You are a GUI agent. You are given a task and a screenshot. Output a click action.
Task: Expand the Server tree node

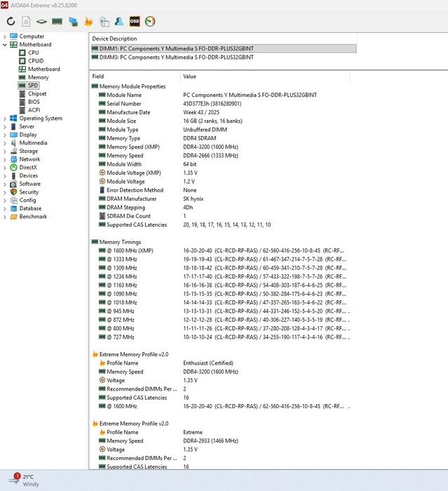click(x=4, y=127)
